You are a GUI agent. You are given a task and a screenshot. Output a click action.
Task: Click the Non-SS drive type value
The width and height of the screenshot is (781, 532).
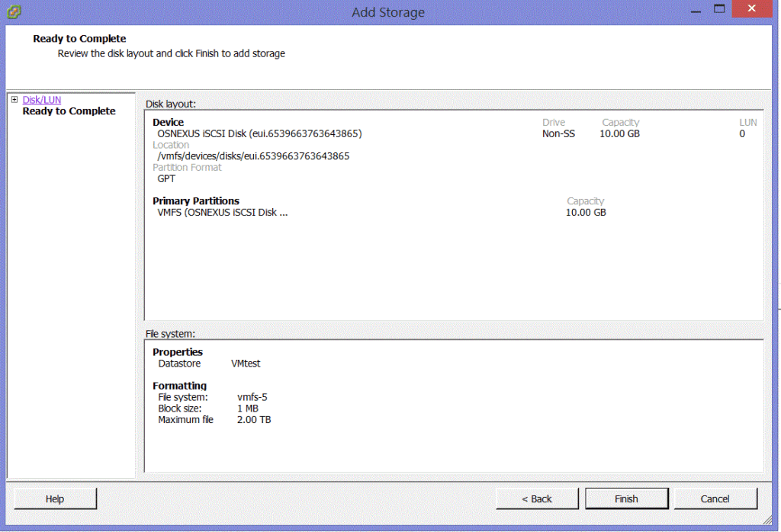point(558,134)
